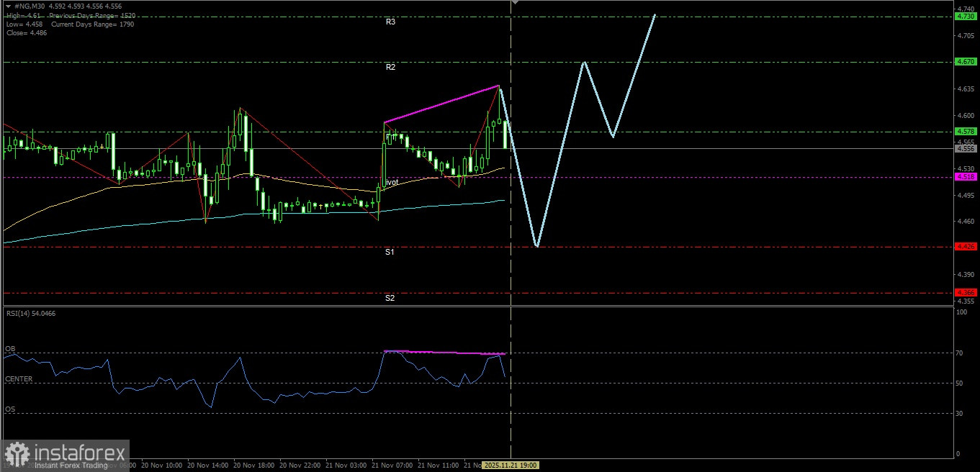Image resolution: width=980 pixels, height=472 pixels.
Task: Click the Pivot label on the chart
Action: pos(391,183)
